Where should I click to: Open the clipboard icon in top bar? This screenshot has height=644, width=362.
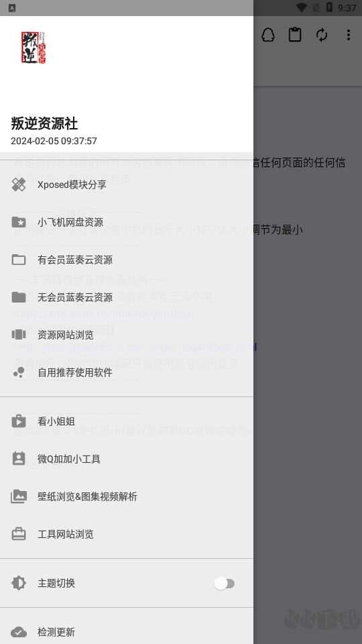coord(295,35)
